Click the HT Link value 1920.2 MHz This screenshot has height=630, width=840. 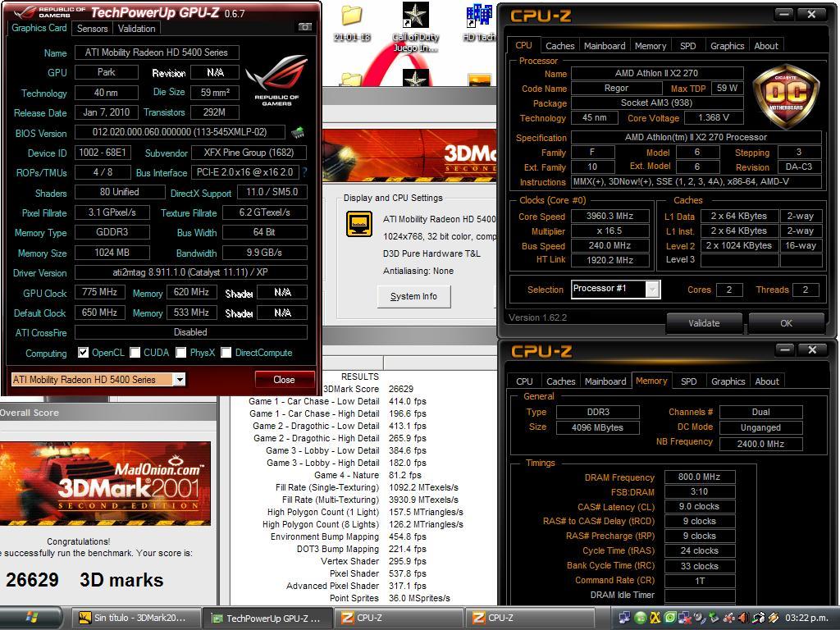click(609, 260)
